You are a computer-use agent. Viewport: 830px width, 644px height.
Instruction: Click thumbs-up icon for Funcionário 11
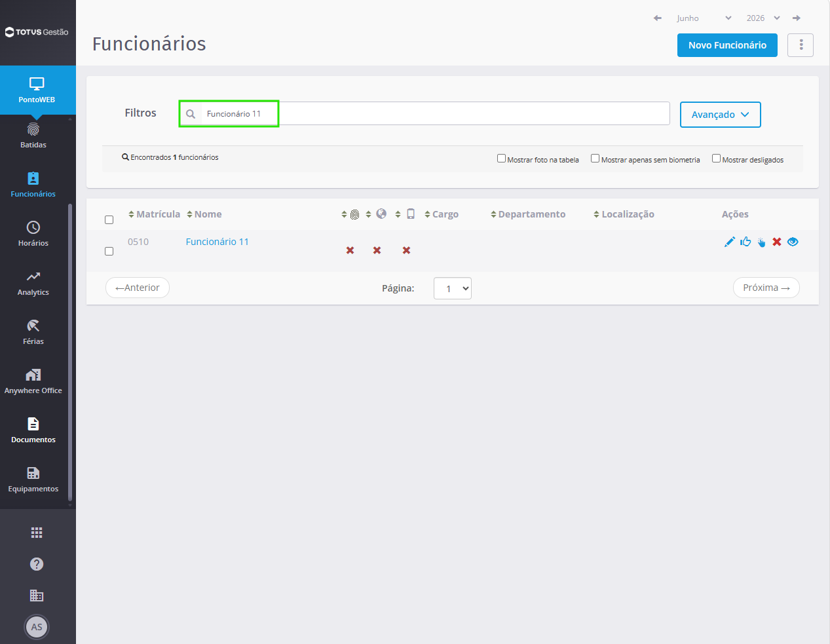click(x=745, y=242)
